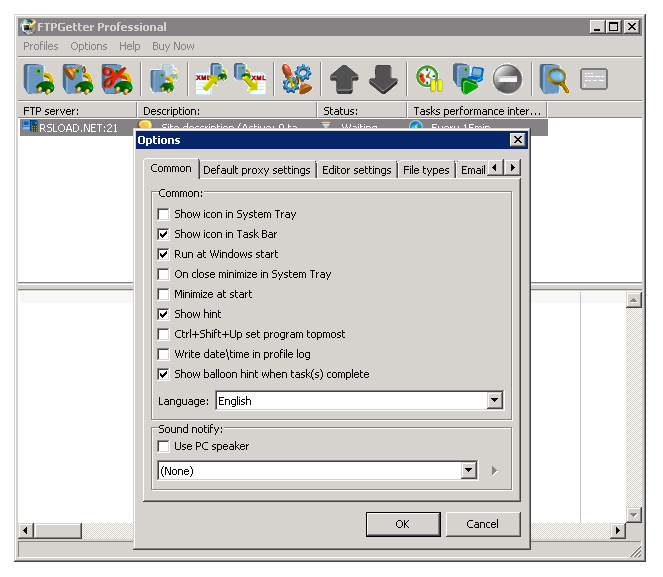Image resolution: width=663 pixels, height=577 pixels.
Task: Click the new FTP profile toolbar icon
Action: tap(39, 79)
